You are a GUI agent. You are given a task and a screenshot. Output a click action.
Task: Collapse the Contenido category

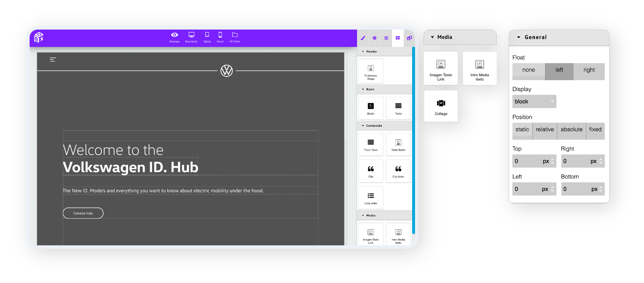(384, 126)
